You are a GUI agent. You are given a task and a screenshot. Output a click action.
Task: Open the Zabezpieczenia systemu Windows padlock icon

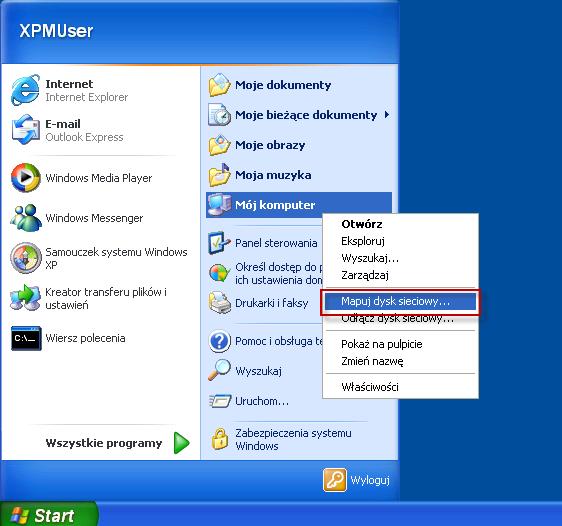click(x=220, y=439)
